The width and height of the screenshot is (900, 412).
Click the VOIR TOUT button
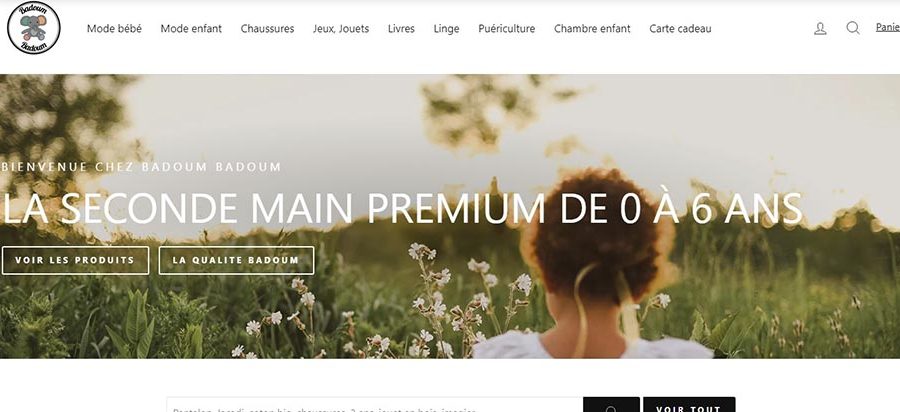pyautogui.click(x=689, y=405)
